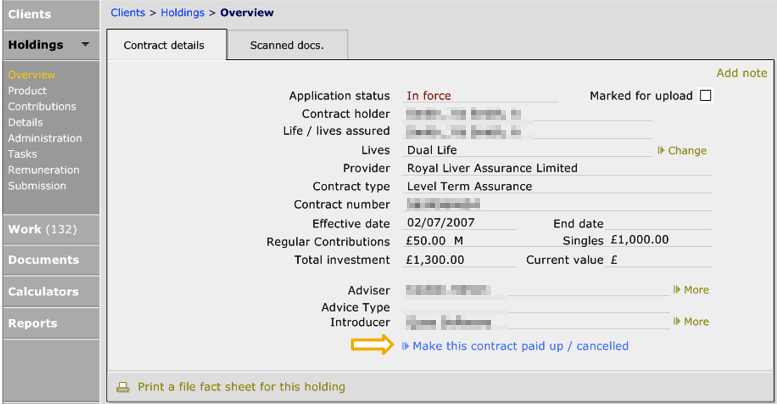Click the Total investment £1,300.00 field
The width and height of the screenshot is (777, 404).
point(459,260)
